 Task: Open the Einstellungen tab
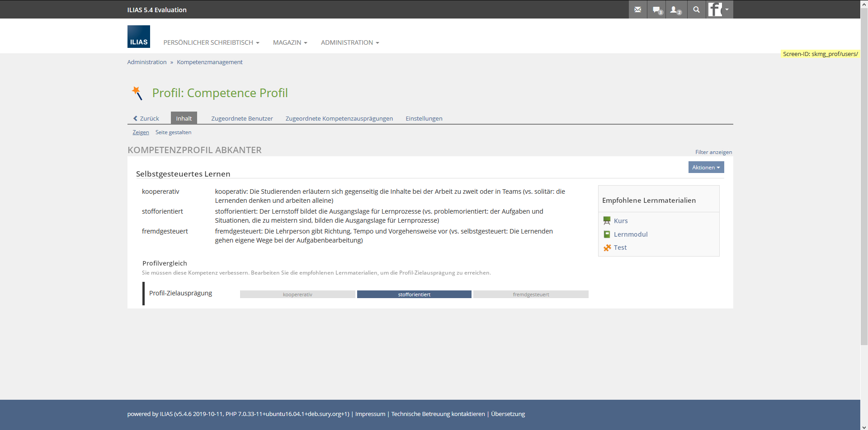[424, 118]
